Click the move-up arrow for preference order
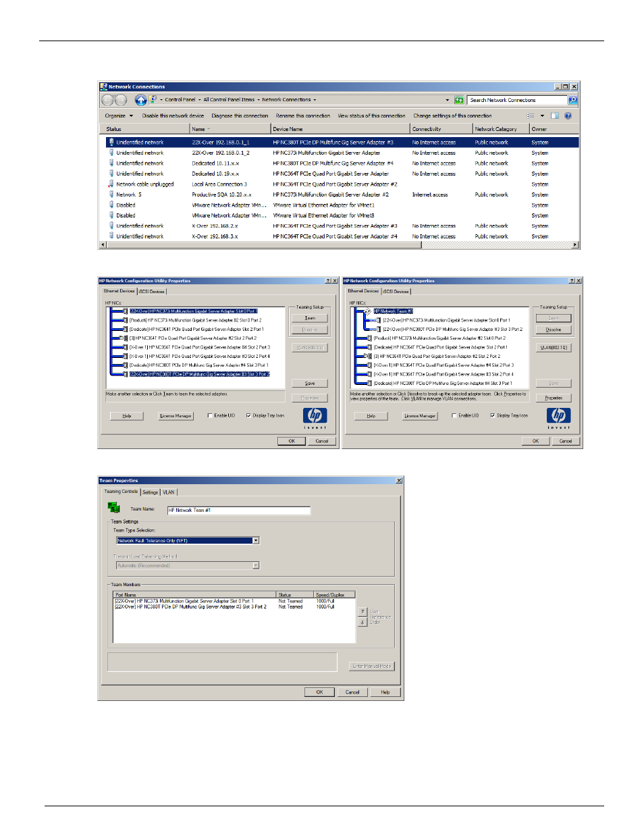Screen dimensions: 644x834 tap(363, 611)
